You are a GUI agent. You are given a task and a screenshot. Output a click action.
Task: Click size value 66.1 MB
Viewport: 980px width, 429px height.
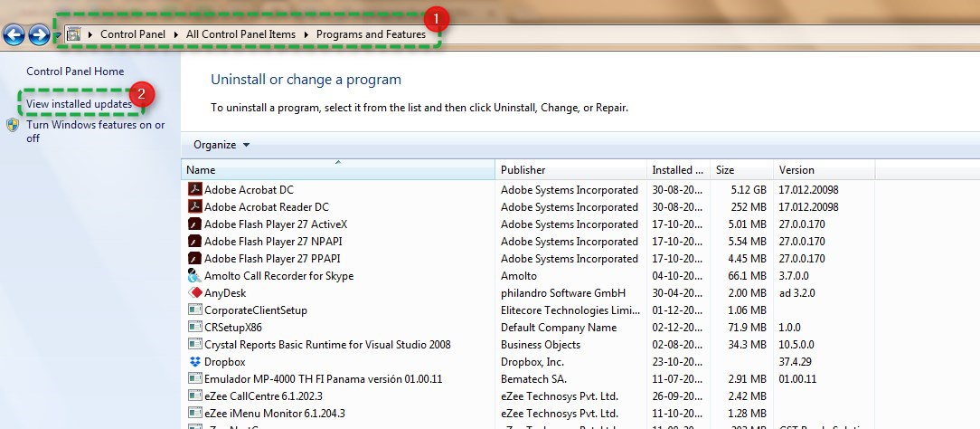click(747, 276)
